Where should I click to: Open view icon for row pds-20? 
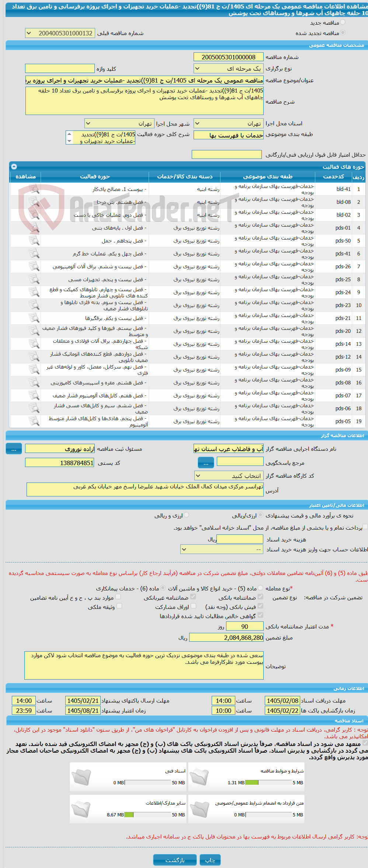(34, 331)
